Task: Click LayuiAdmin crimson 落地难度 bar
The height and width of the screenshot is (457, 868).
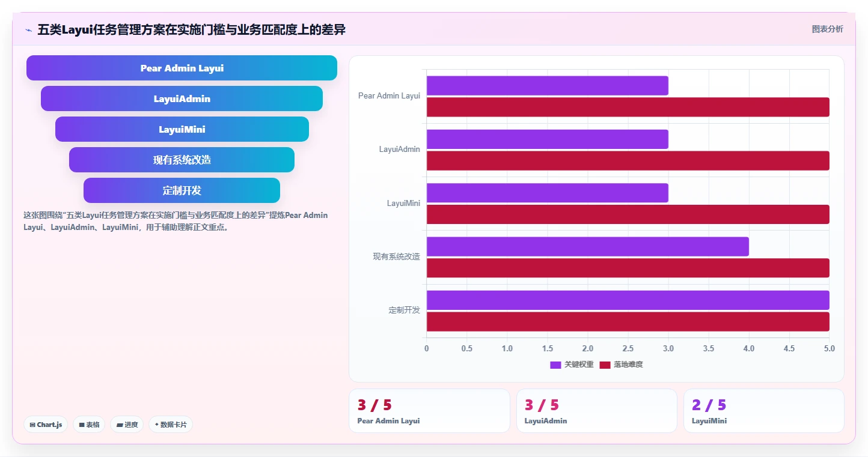Action: click(628, 160)
